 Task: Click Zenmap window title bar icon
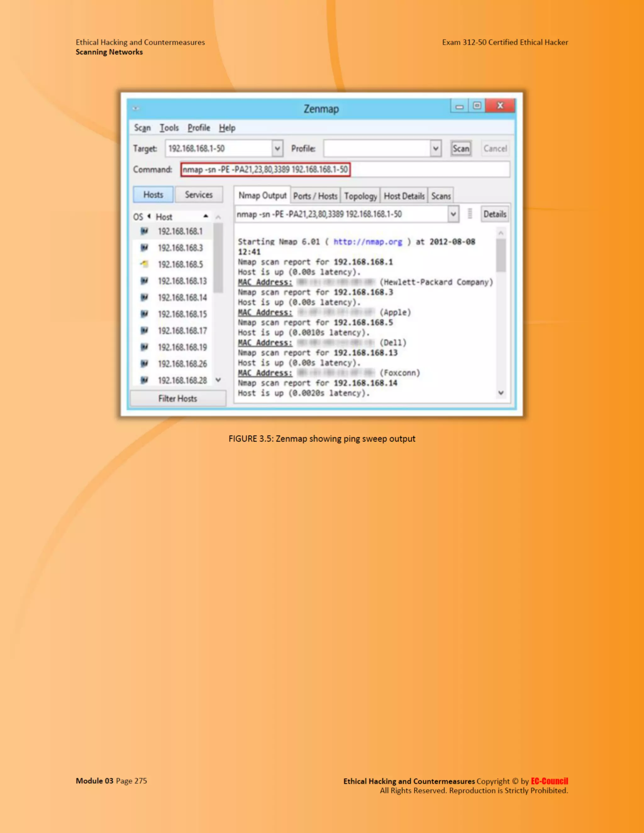tap(136, 108)
